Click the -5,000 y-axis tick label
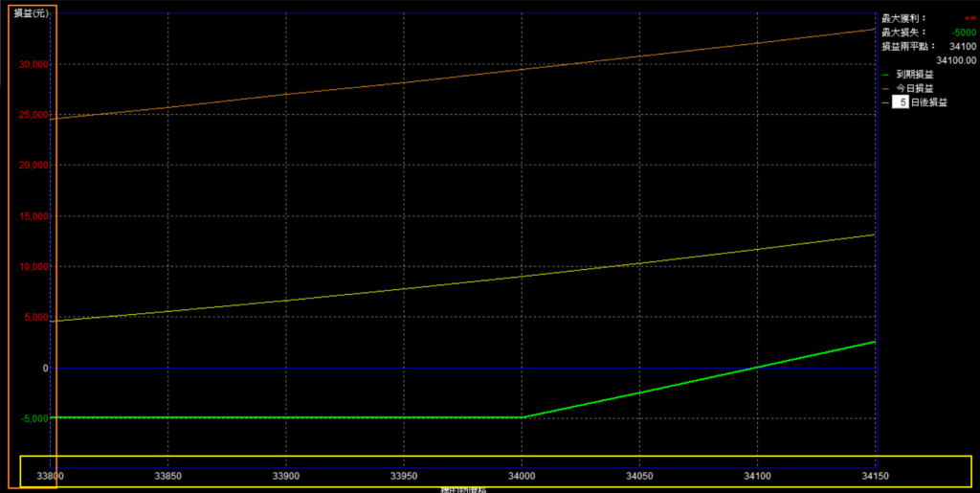Screen dimensions: 980x493 click(x=33, y=418)
